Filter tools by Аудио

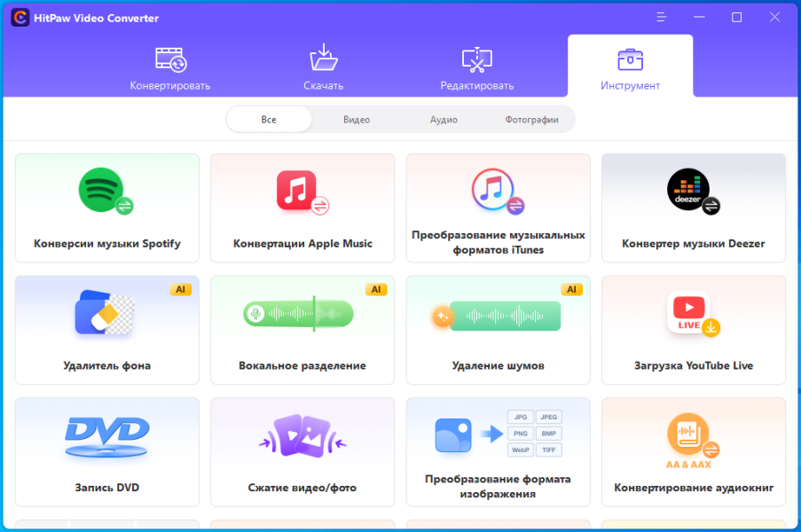tap(444, 120)
